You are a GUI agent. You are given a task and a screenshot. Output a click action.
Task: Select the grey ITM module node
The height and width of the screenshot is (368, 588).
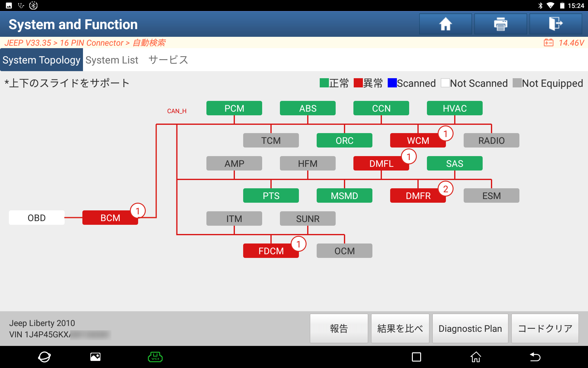[x=234, y=219]
